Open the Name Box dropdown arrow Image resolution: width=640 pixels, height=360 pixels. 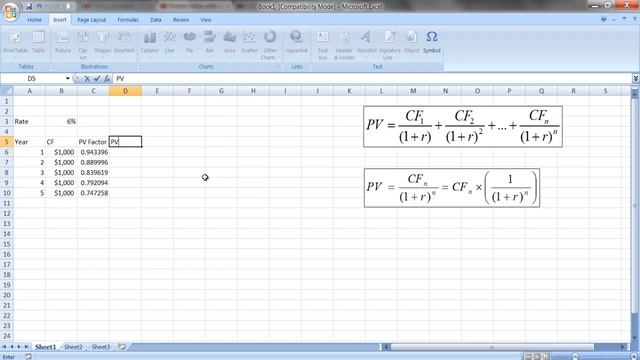[68, 78]
